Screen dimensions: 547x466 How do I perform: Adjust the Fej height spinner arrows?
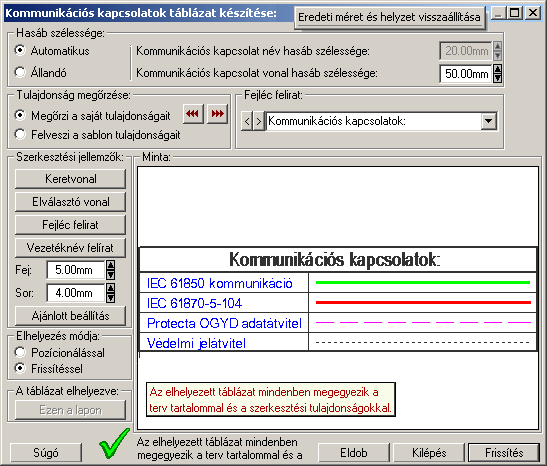pyautogui.click(x=110, y=270)
